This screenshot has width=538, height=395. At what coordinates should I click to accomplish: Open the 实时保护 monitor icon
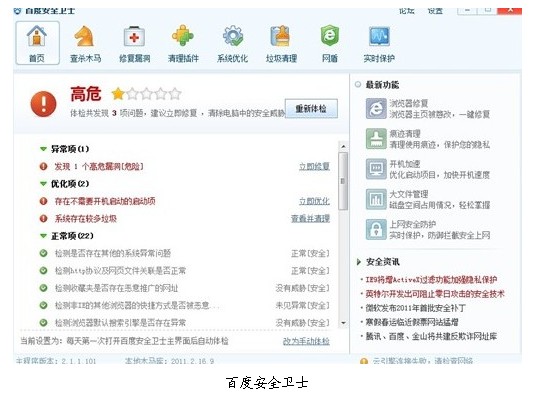coord(379,36)
